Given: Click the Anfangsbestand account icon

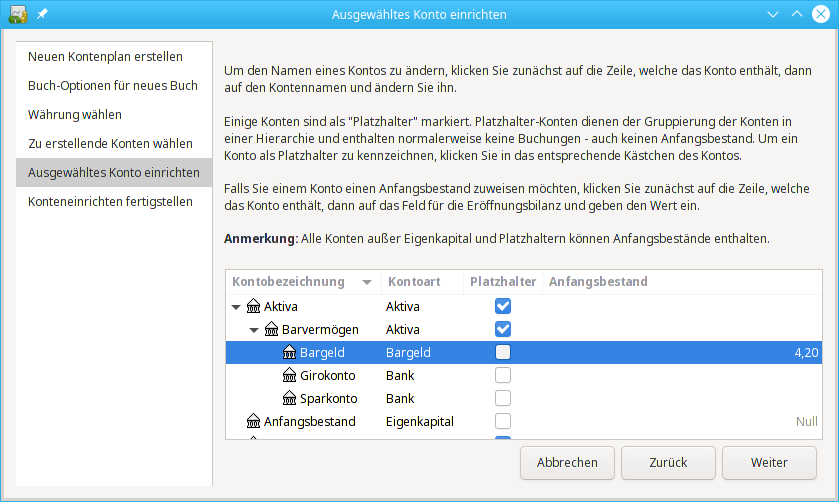Looking at the screenshot, I should point(253,422).
